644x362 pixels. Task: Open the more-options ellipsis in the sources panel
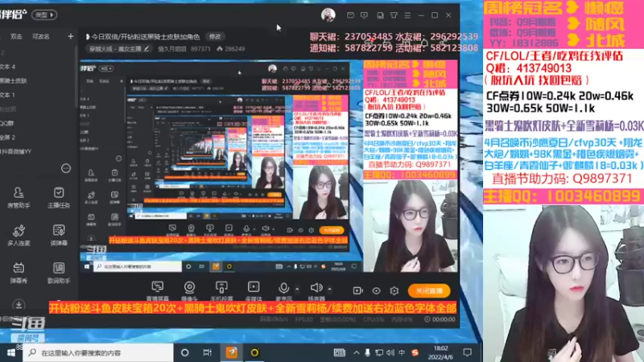click(66, 168)
